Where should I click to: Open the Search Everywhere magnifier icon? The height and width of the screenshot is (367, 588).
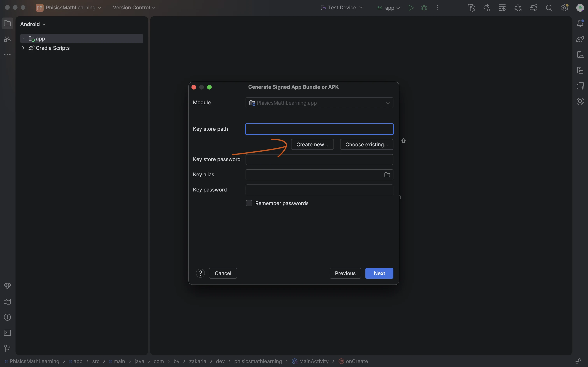click(549, 8)
